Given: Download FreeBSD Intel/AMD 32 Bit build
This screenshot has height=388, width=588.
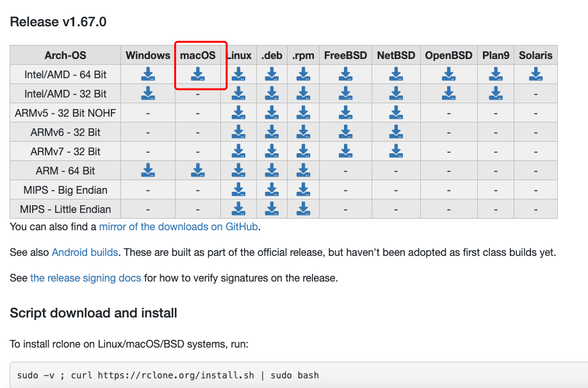Looking at the screenshot, I should click(x=345, y=93).
